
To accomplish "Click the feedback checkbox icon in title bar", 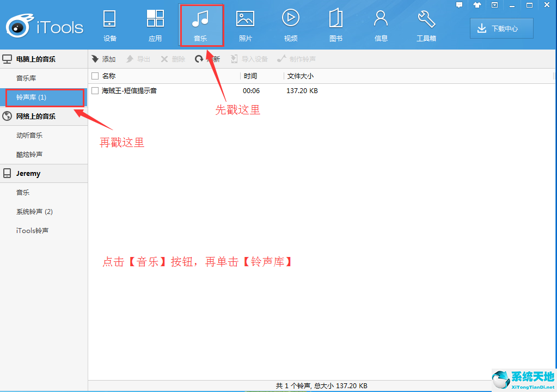I will tap(494, 5).
